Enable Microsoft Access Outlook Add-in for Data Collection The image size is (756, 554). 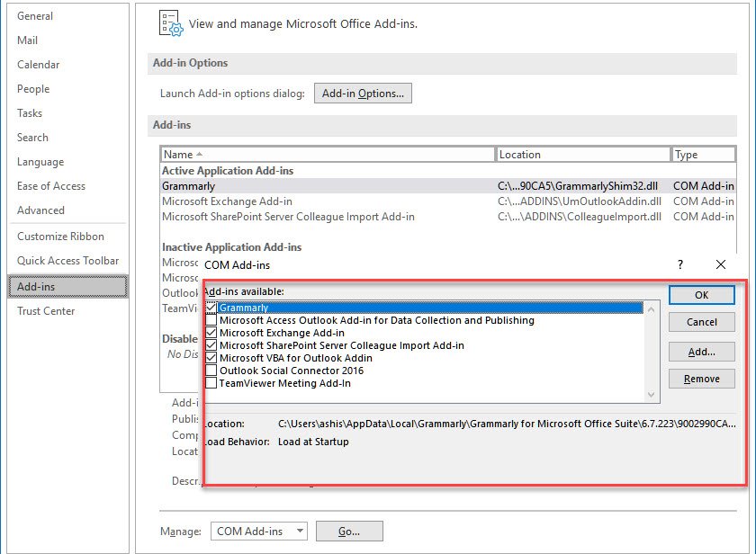pos(211,320)
